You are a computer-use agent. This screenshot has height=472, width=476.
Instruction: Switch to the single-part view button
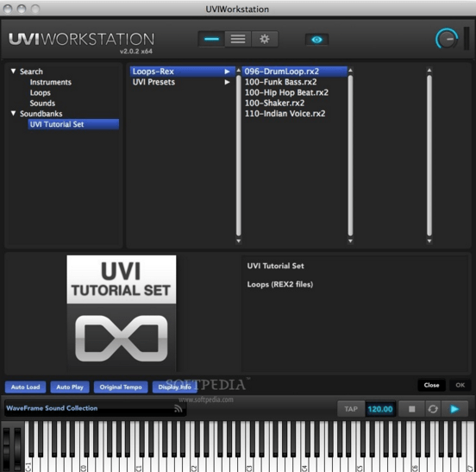click(x=211, y=39)
